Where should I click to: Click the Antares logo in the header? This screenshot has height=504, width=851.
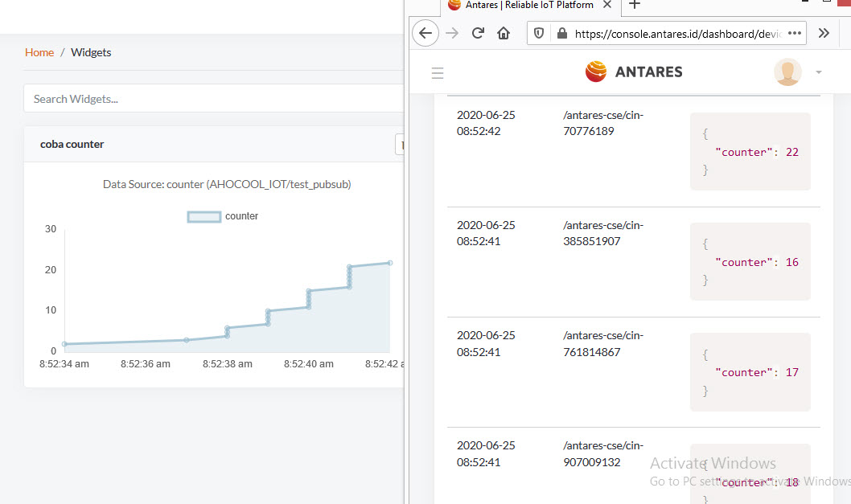pyautogui.click(x=596, y=72)
